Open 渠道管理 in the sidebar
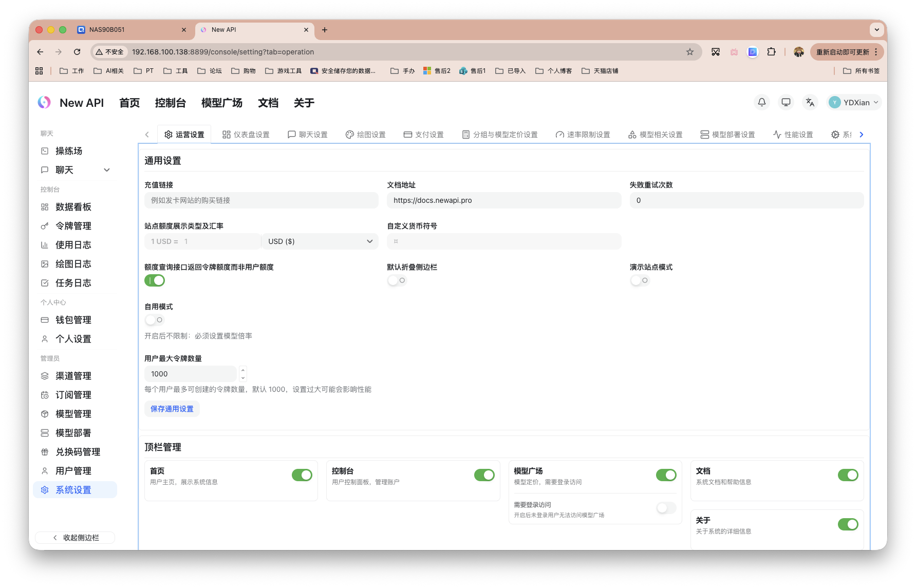The width and height of the screenshot is (916, 588). click(x=73, y=375)
